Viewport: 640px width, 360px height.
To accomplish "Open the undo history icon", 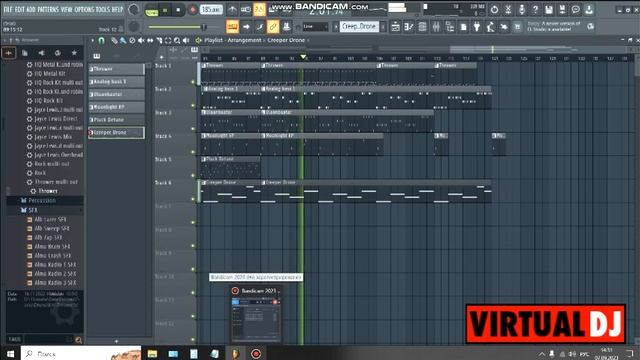I will click(x=494, y=9).
